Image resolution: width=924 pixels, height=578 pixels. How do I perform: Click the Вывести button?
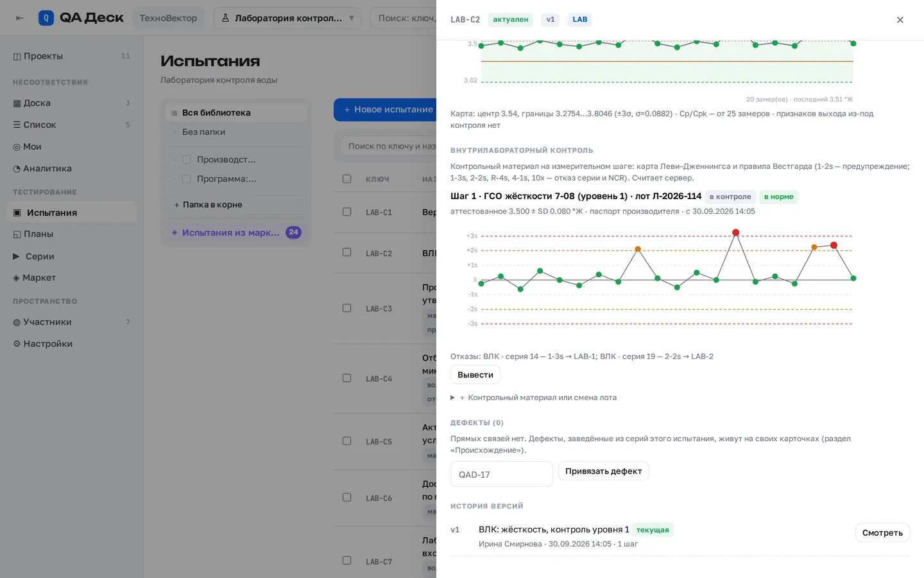tap(475, 374)
